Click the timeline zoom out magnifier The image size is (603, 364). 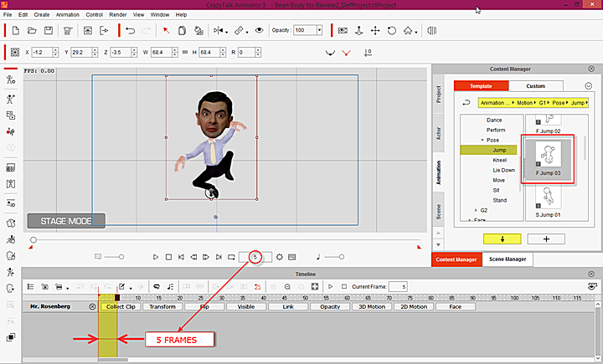coord(287,286)
